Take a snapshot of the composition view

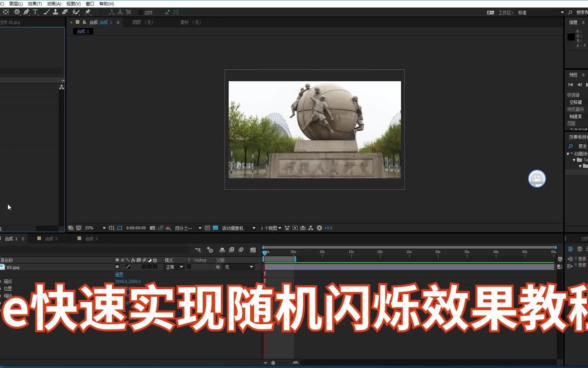tap(153, 228)
